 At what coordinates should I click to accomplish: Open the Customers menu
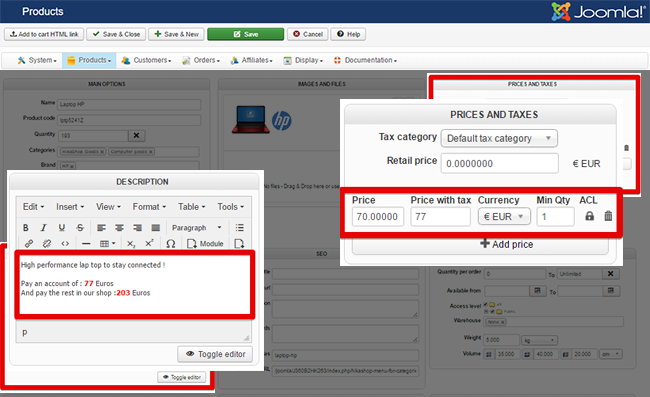(x=146, y=60)
